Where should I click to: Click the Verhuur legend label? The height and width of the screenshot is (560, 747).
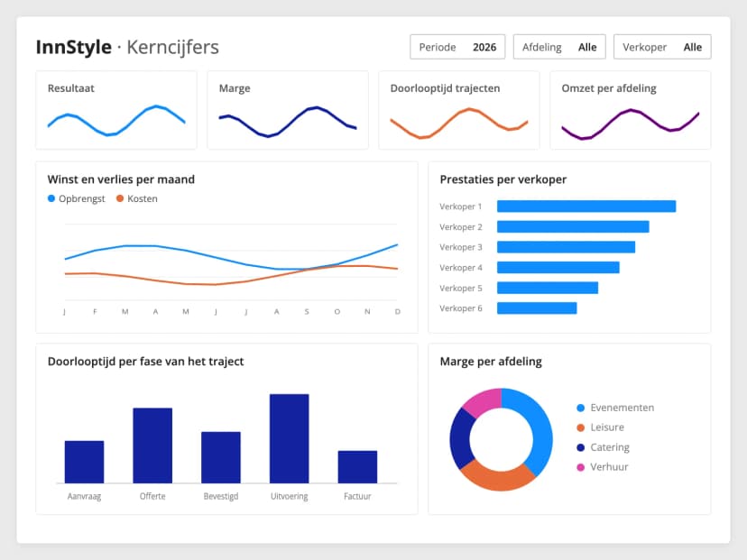[609, 467]
